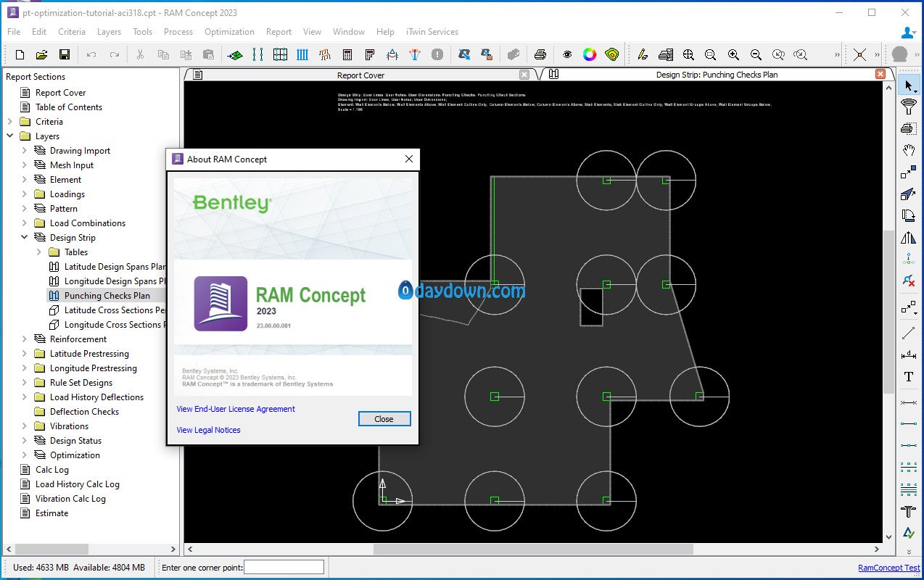Open the View Legal Notices link
Image resolution: width=924 pixels, height=580 pixels.
(x=208, y=430)
